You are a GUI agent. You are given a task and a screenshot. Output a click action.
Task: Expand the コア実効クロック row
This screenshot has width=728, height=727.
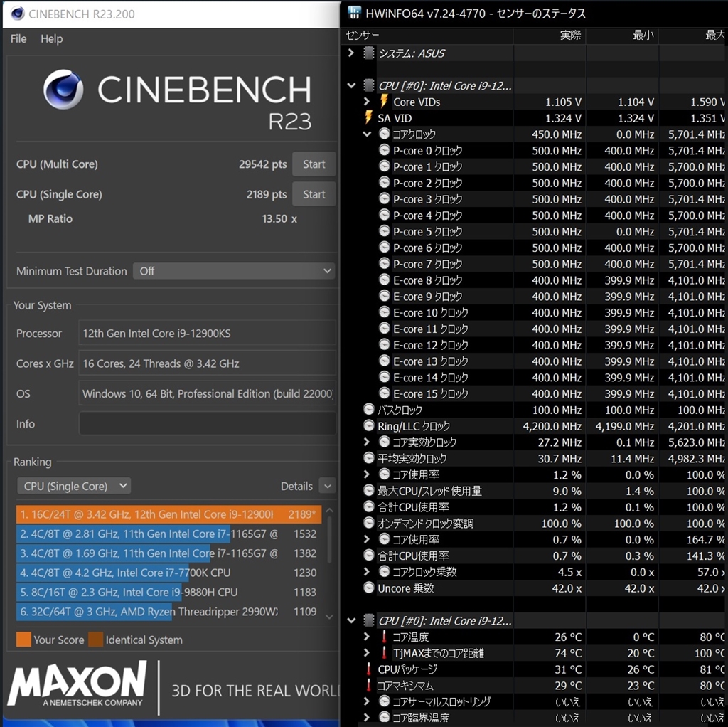[x=367, y=442]
